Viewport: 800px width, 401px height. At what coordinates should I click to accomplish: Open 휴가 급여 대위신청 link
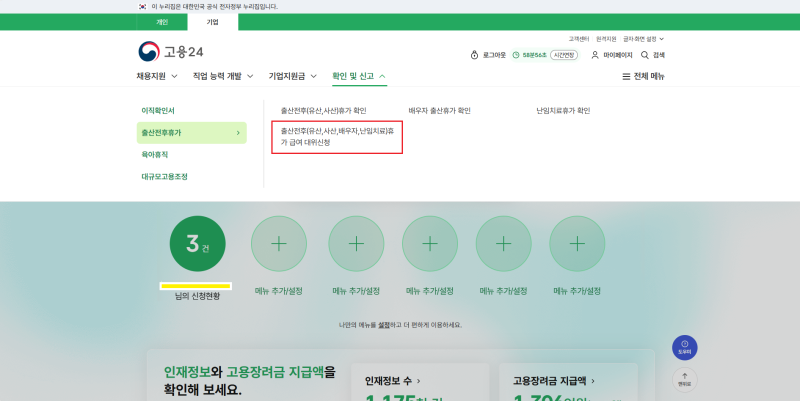click(x=337, y=137)
